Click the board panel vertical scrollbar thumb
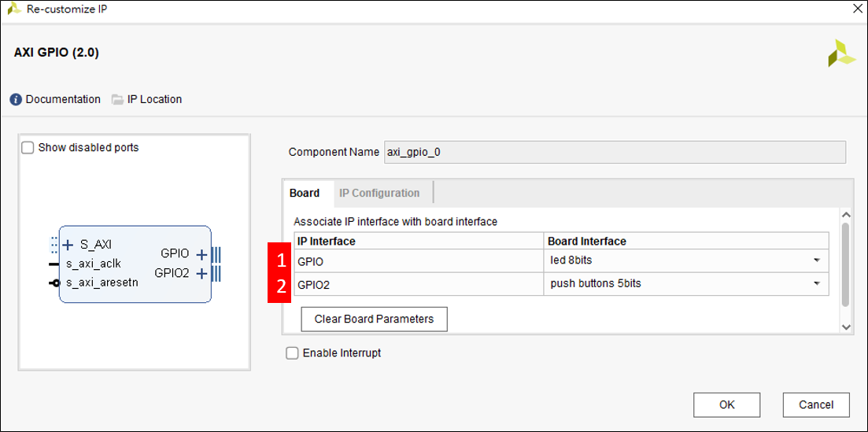 (x=844, y=264)
